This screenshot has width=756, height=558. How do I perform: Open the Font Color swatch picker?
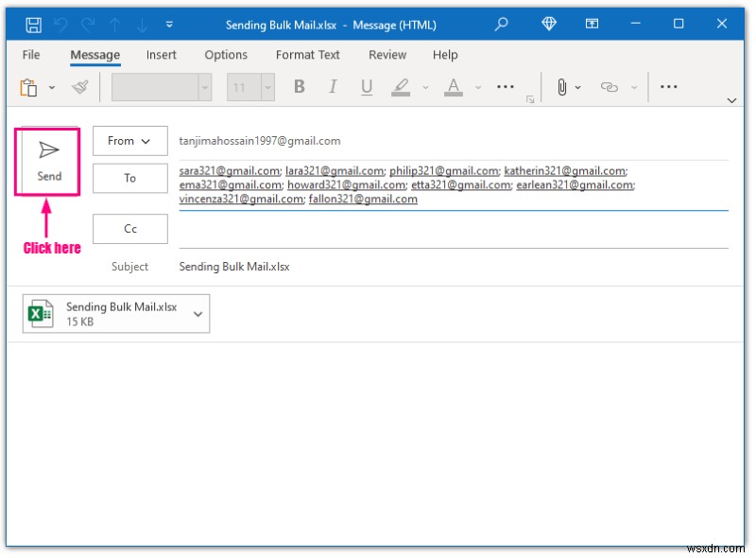tap(453, 87)
